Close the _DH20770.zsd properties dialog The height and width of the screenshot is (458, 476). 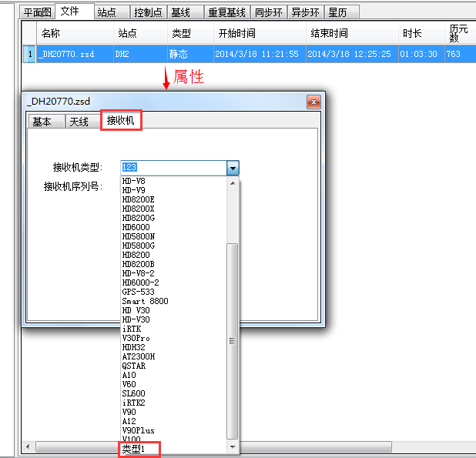pyautogui.click(x=313, y=102)
